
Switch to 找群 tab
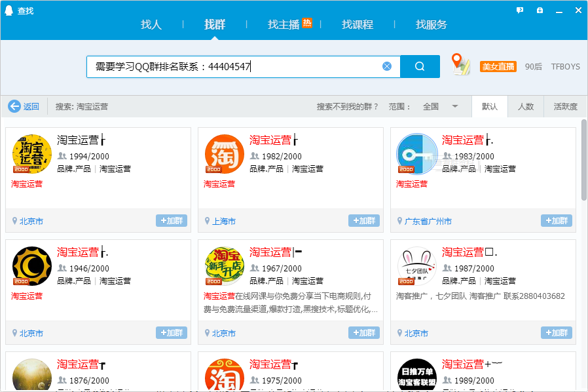pos(215,24)
